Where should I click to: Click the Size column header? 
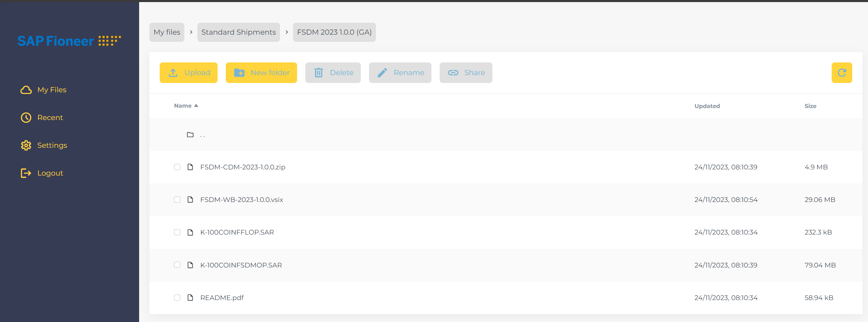[810, 106]
